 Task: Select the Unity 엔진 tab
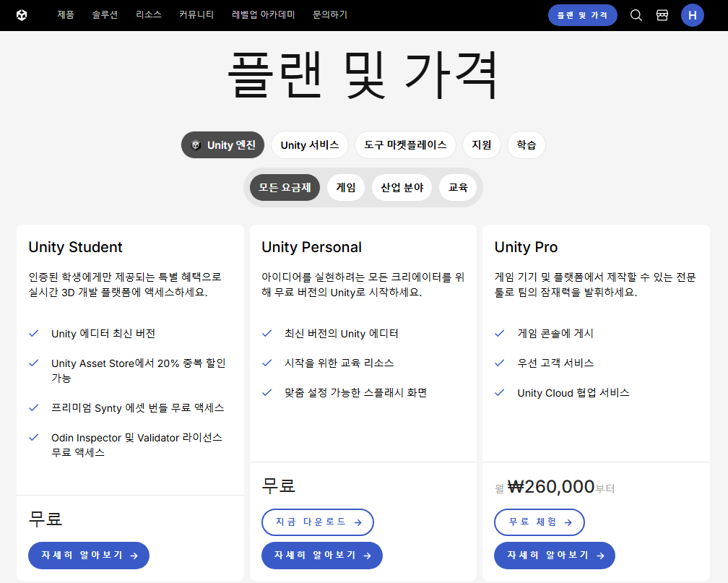222,145
